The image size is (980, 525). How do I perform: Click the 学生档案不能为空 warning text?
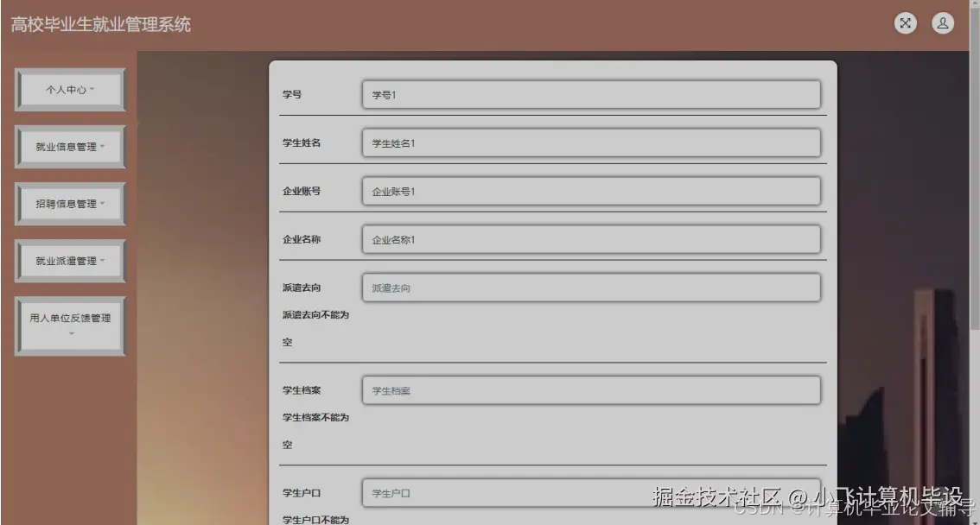314,431
